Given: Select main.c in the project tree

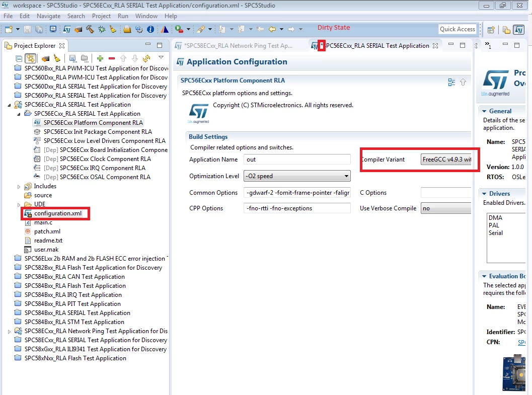Looking at the screenshot, I should click(43, 222).
